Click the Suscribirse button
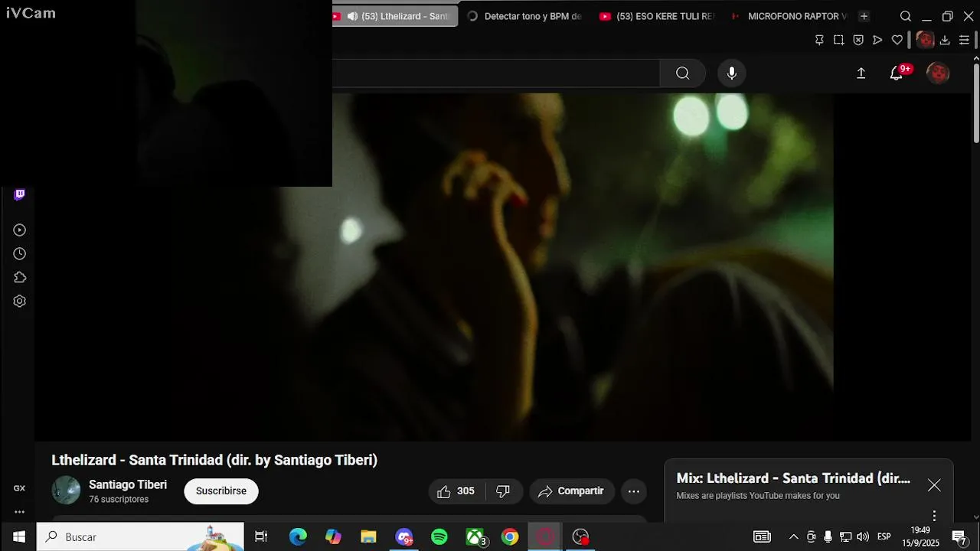980x551 pixels. tap(221, 491)
